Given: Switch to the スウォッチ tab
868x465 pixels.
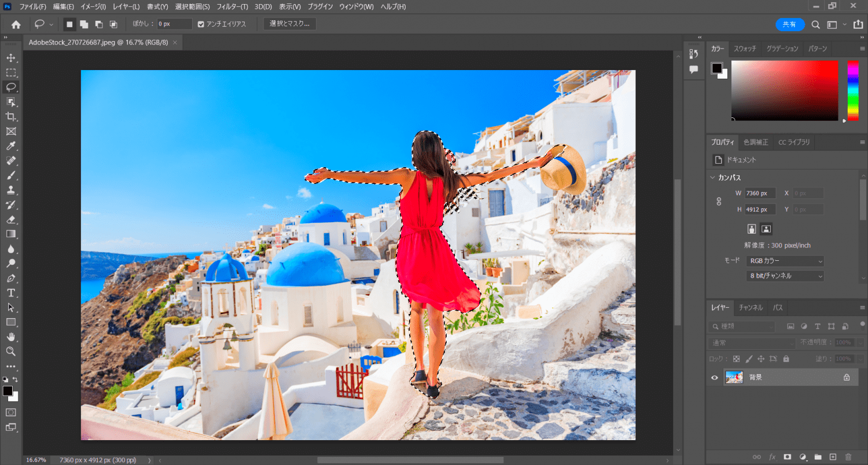Looking at the screenshot, I should pyautogui.click(x=745, y=49).
